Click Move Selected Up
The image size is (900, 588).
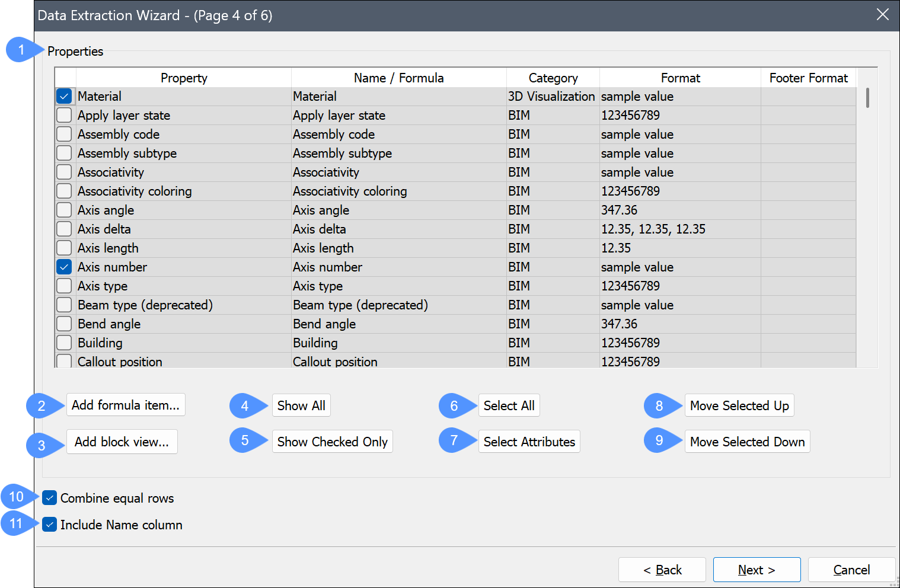739,405
